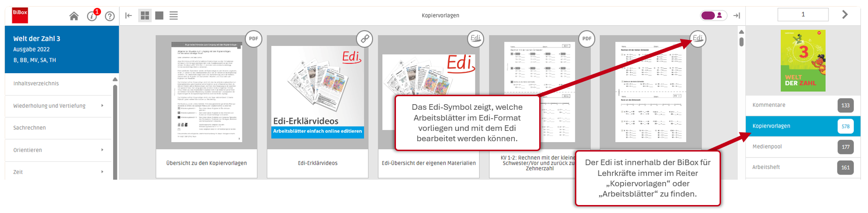The height and width of the screenshot is (213, 868).
Task: Open Inhaltsverzeichnis in sidebar
Action: pos(36,84)
